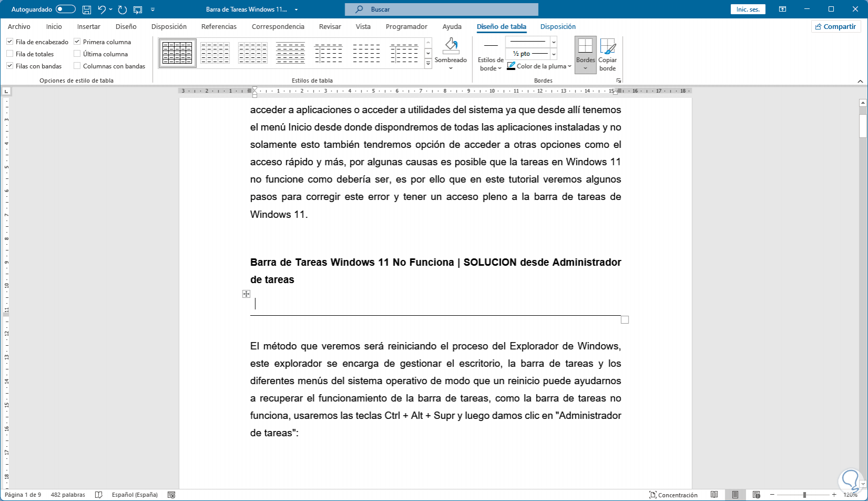Image resolution: width=868 pixels, height=501 pixels.
Task: Uncheck Primera columna checkbox
Action: [77, 42]
